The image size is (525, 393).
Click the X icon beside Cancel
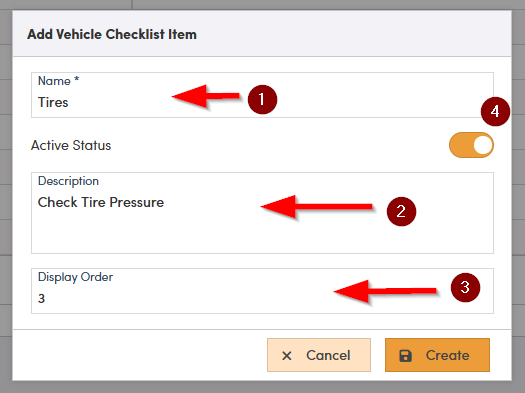coord(287,356)
